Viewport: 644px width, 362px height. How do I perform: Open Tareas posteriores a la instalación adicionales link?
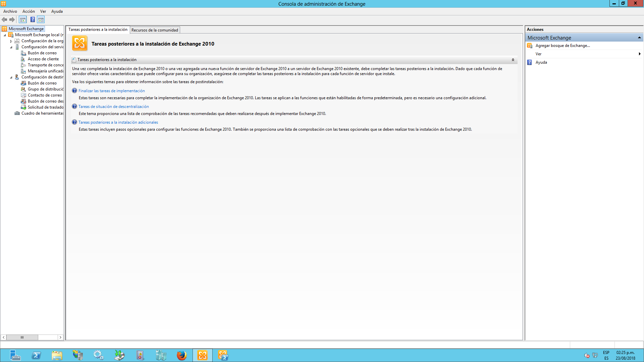pyautogui.click(x=118, y=122)
